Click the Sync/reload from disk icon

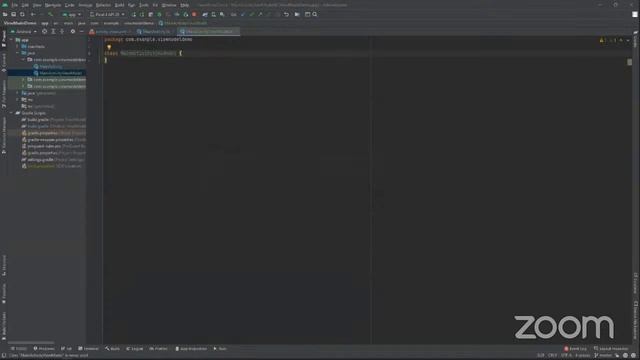click(22, 14)
